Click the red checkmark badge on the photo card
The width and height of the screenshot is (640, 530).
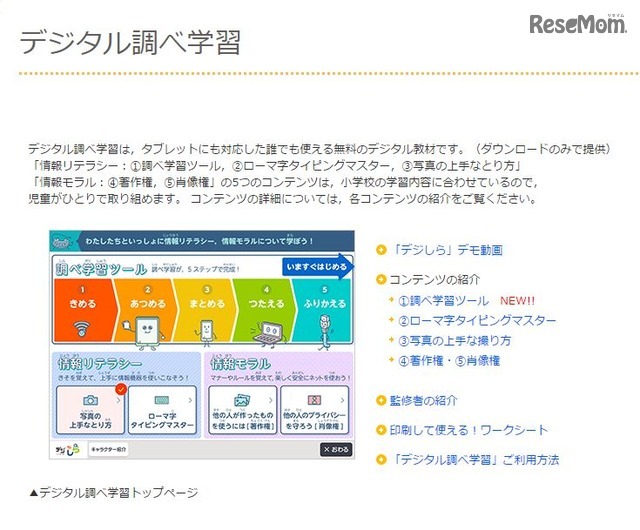120,389
